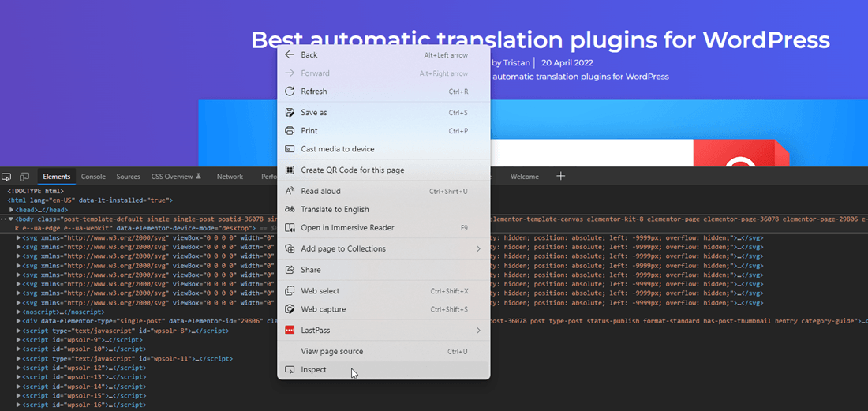Choose Web capture in the context menu

click(383, 308)
